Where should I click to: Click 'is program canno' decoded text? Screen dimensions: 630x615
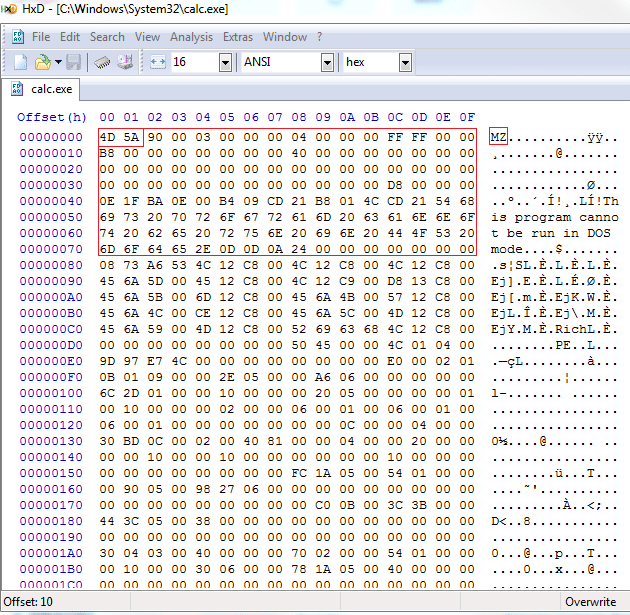coord(554,217)
